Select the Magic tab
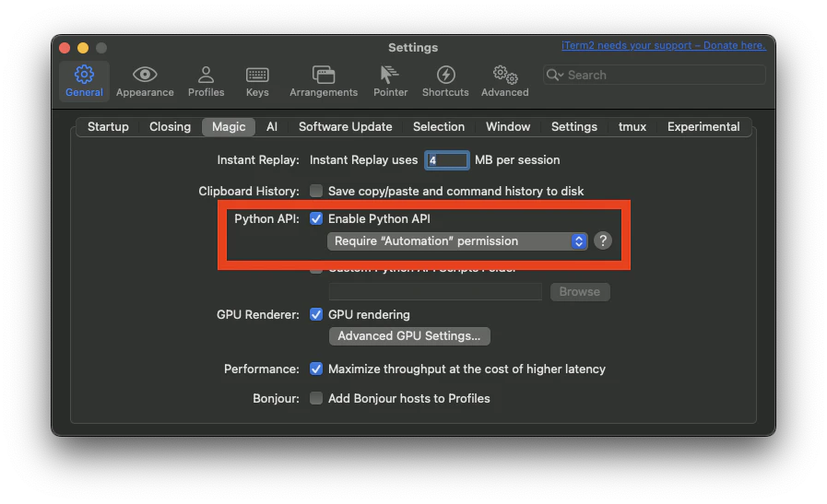827x504 pixels. tap(229, 127)
